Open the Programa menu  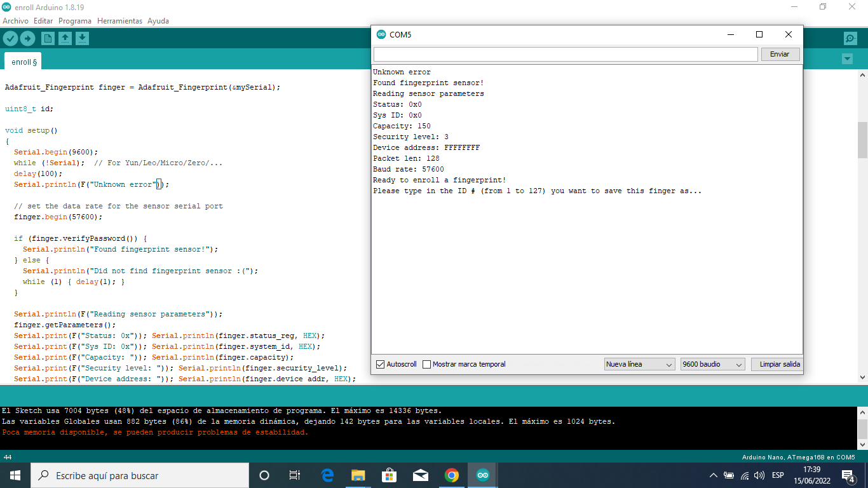(75, 21)
